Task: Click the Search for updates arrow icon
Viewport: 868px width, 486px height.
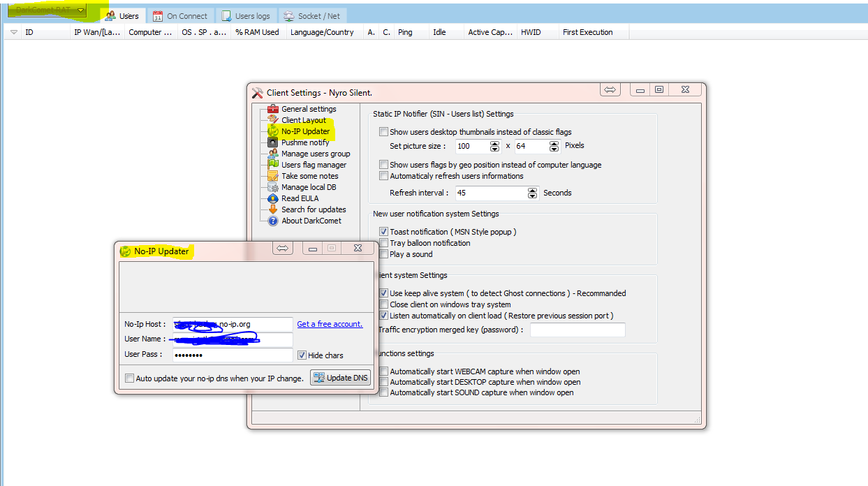Action: (274, 209)
